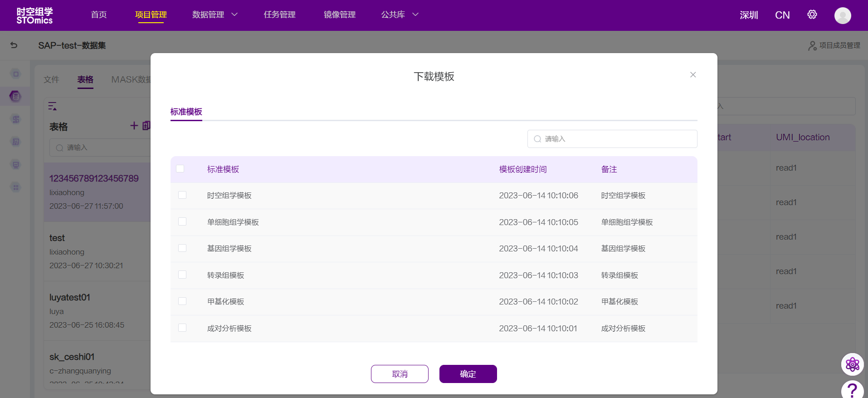
Task: Click the settings gear icon in header
Action: pyautogui.click(x=812, y=15)
